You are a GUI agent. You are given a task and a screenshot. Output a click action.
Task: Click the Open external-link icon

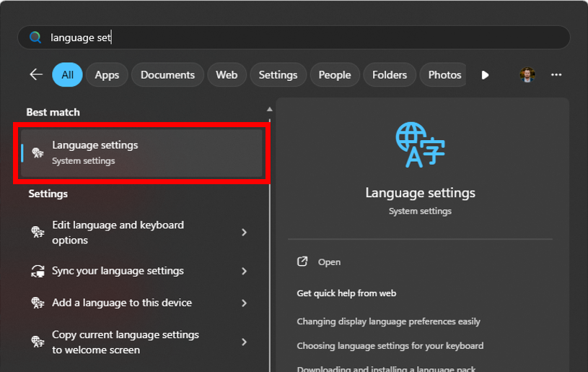[x=303, y=261]
